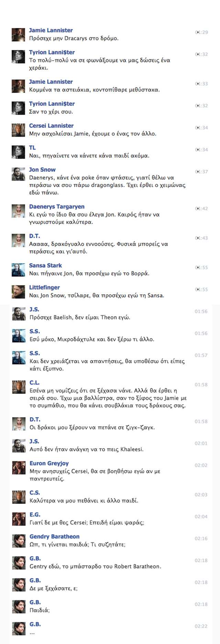Click the 01:37 timestamp on Jon Snow's message
The image size is (220, 644).
click(201, 171)
